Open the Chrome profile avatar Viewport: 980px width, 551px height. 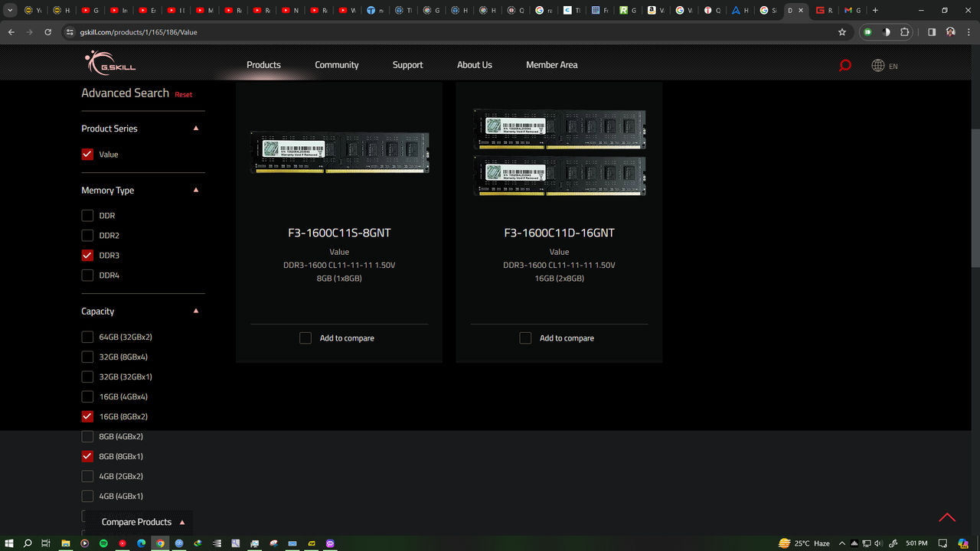950,32
